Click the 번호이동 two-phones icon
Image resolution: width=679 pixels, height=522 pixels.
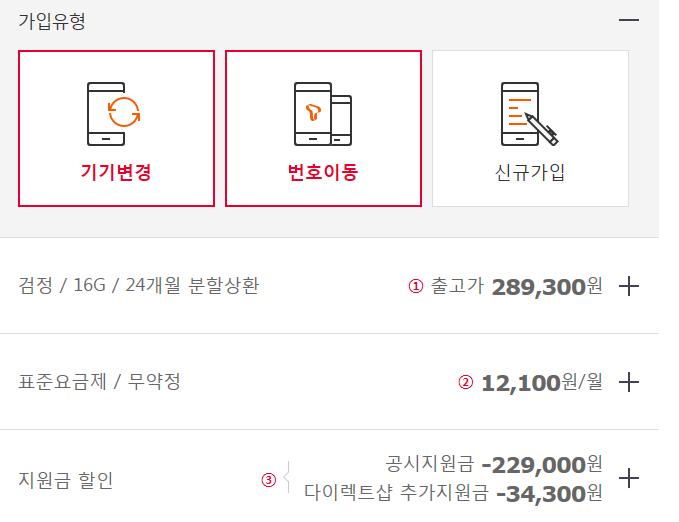322,111
